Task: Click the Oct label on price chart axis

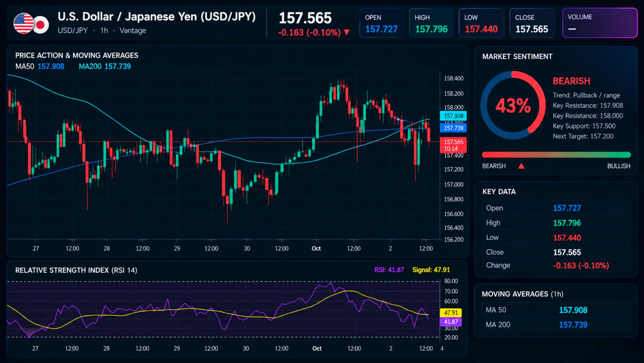Action: coord(316,248)
